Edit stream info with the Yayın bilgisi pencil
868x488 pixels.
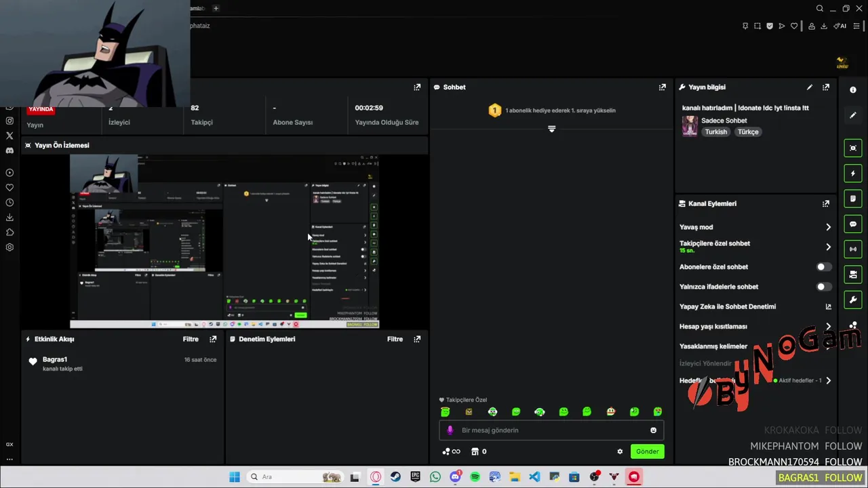tap(810, 87)
